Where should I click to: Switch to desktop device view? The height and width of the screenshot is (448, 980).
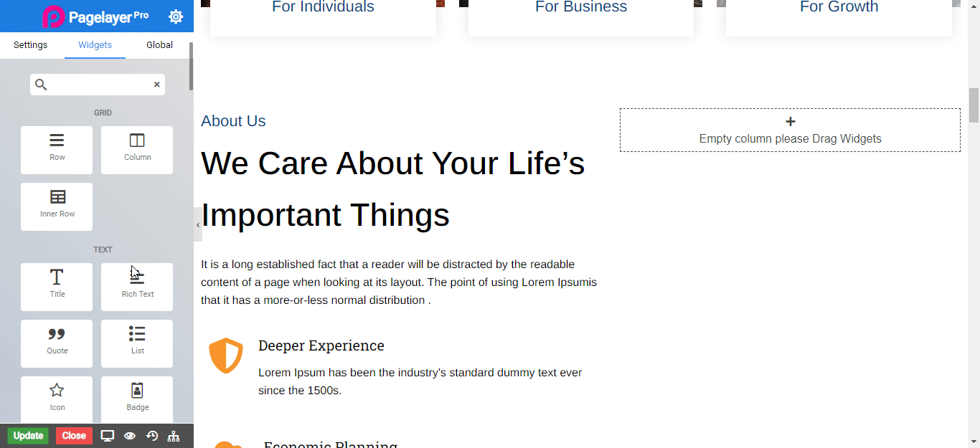[x=108, y=436]
